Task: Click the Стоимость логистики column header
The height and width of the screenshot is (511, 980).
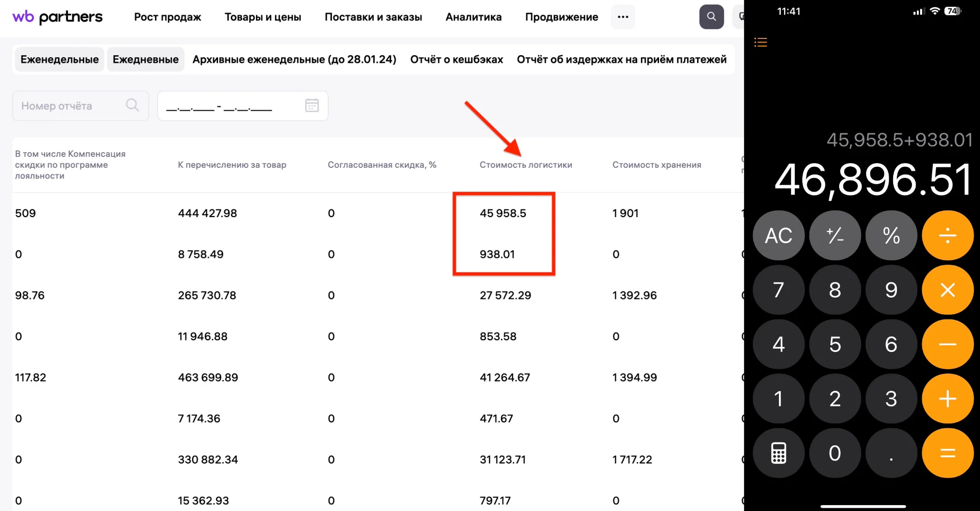Action: coord(526,165)
